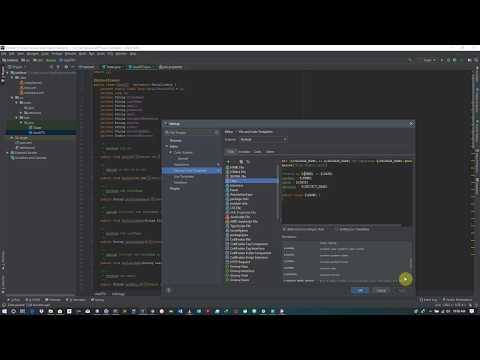Open Windows taskbar search icon
The image size is (480, 360).
tap(14, 311)
